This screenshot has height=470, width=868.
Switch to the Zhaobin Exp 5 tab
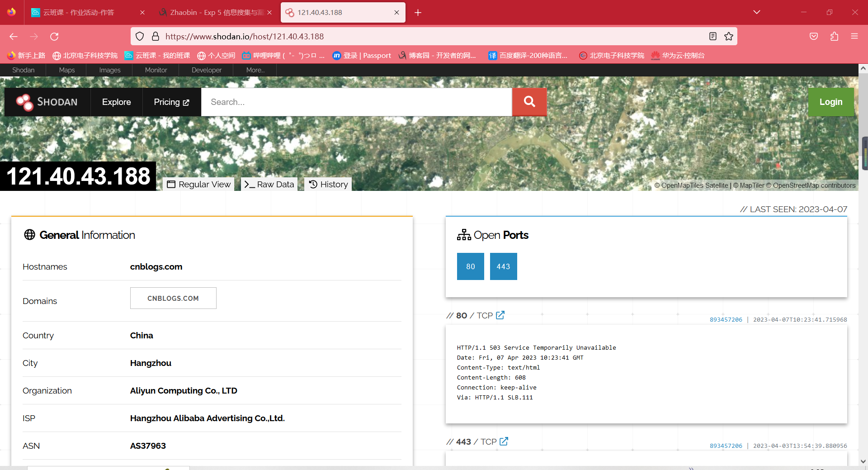pos(215,13)
